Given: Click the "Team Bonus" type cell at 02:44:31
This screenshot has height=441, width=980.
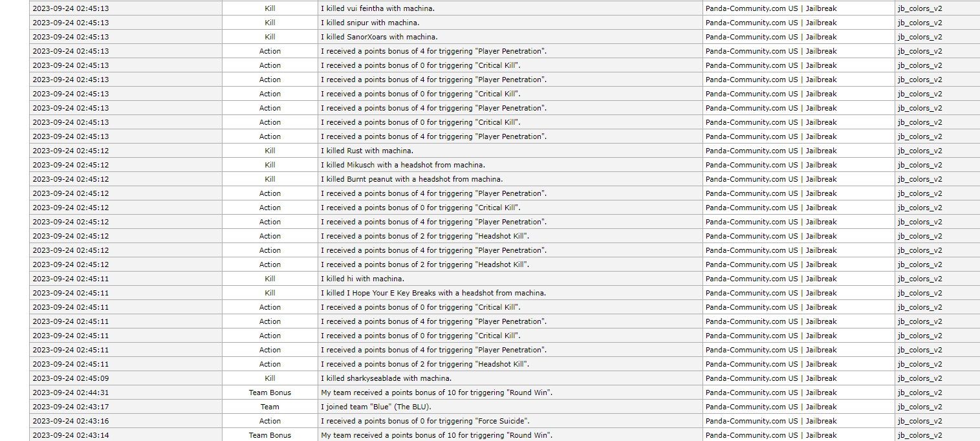Looking at the screenshot, I should 270,393.
